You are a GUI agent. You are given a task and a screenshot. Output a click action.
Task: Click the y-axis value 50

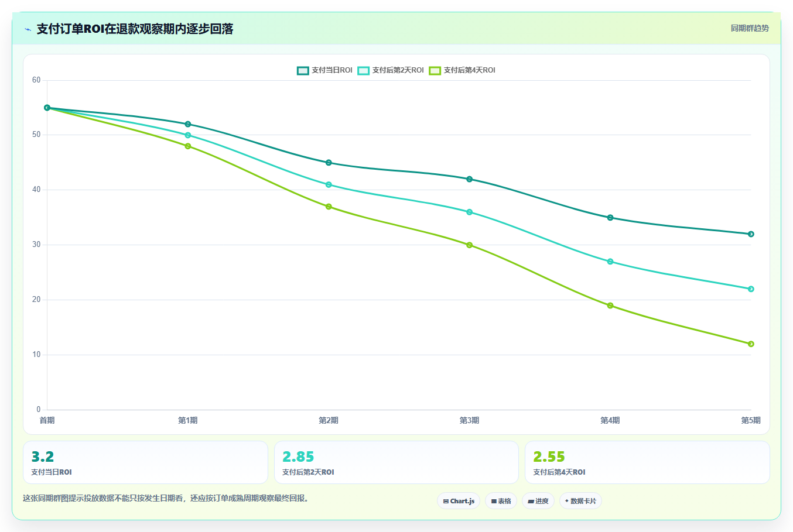(x=36, y=135)
